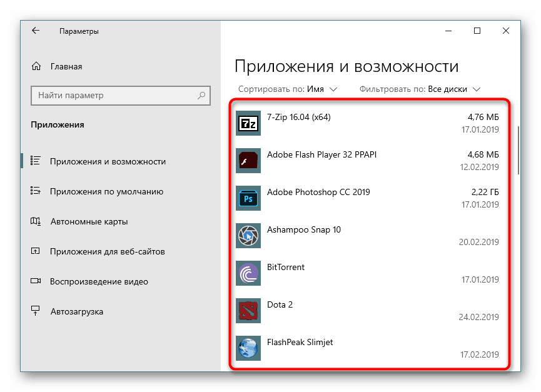This screenshot has width=541, height=392.
Task: Click the FlashPeak Slimjet globe icon
Action: coord(248,348)
